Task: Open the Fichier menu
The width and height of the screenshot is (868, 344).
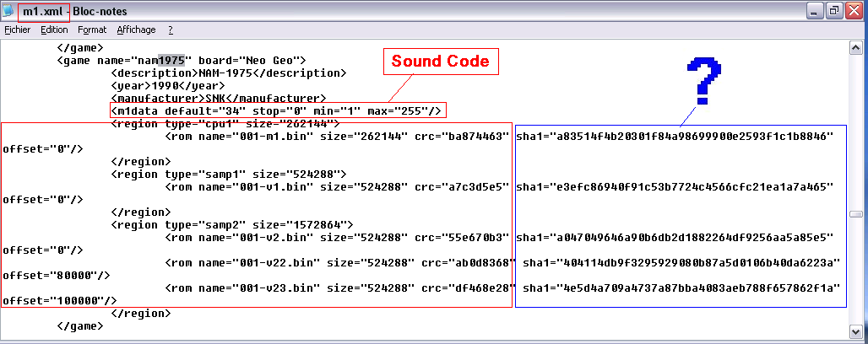Action: pyautogui.click(x=17, y=30)
